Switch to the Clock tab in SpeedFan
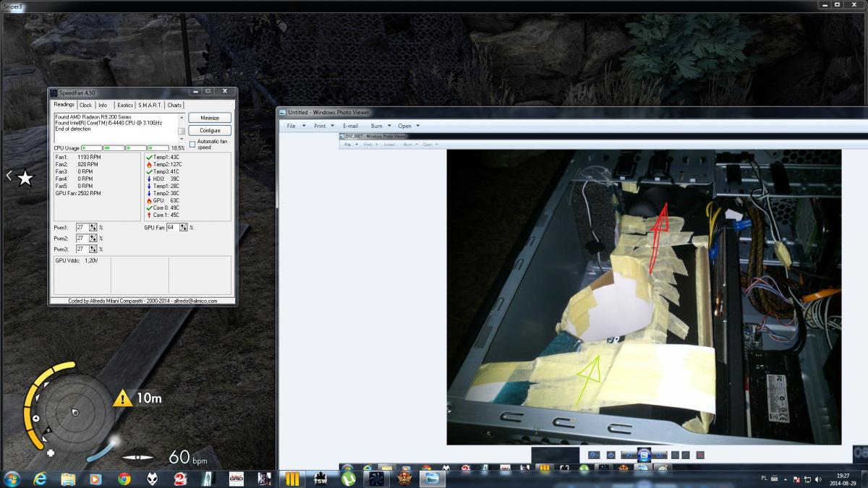 [x=85, y=106]
